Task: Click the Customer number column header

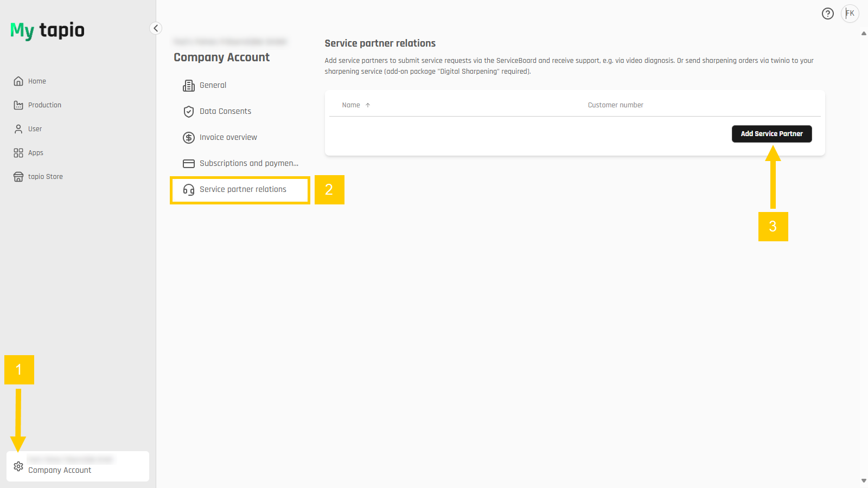Action: click(x=615, y=105)
